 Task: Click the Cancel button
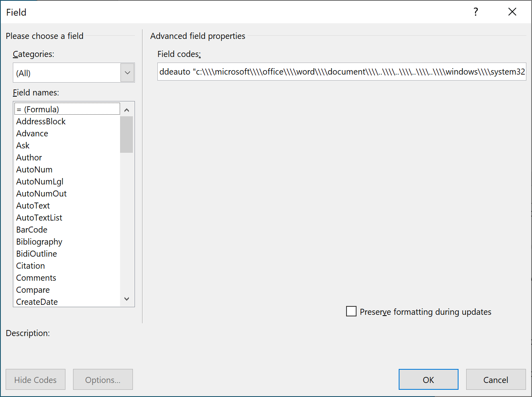tap(495, 379)
